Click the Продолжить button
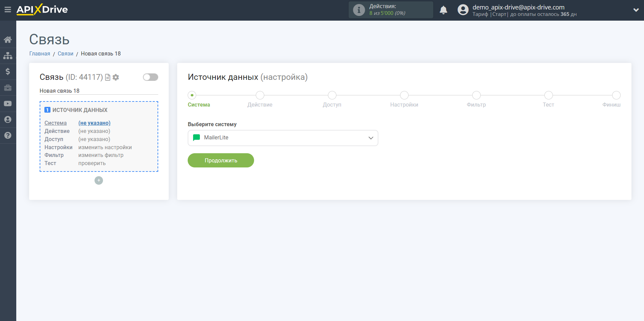This screenshot has height=321, width=644. coord(221,160)
